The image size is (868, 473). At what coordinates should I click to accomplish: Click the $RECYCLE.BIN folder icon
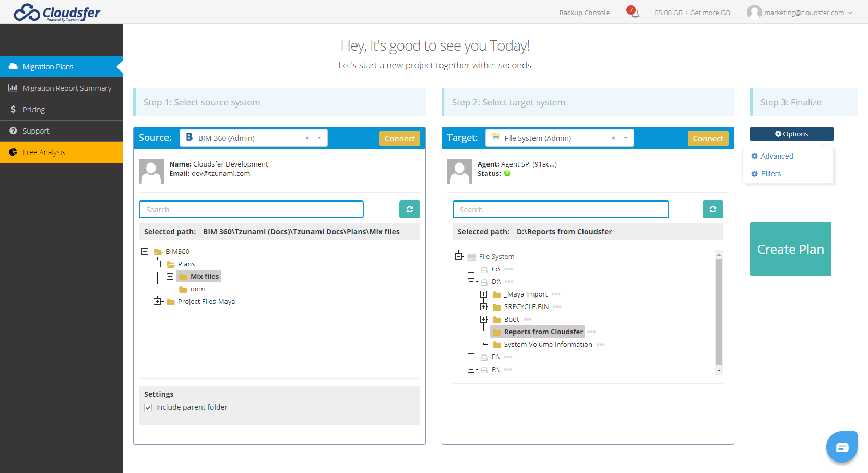click(497, 307)
